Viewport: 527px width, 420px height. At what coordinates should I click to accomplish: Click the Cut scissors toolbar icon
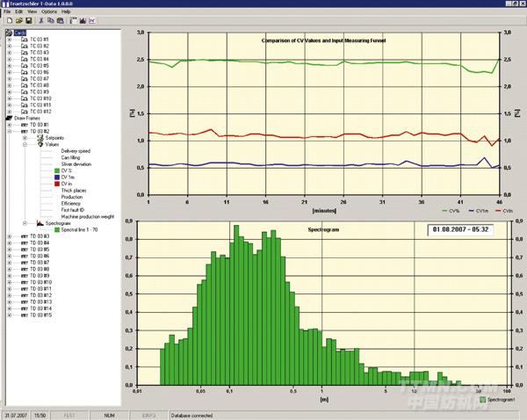[39, 21]
